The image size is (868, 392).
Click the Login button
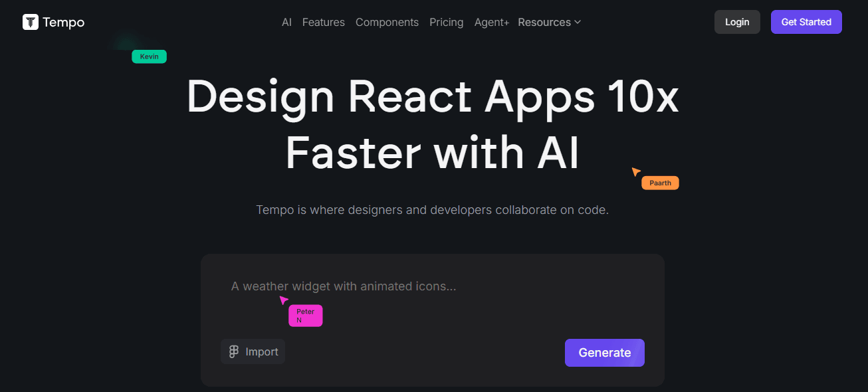(x=736, y=21)
